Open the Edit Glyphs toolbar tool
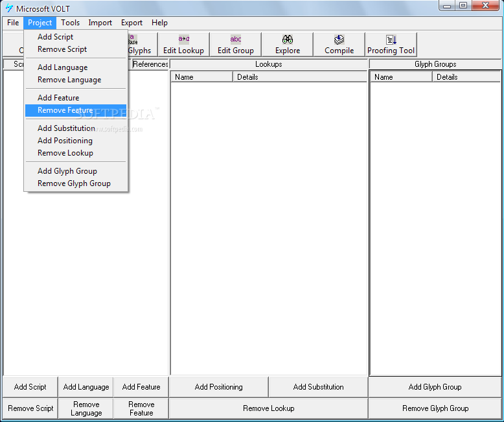This screenshot has height=422, width=504. pos(143,45)
